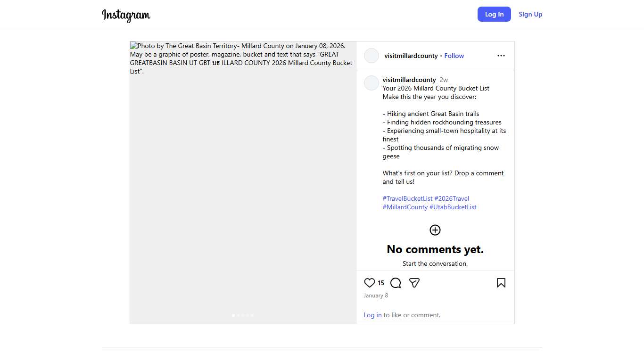Click the Instagram logo
Screen dimensions: 644x362
(126, 15)
